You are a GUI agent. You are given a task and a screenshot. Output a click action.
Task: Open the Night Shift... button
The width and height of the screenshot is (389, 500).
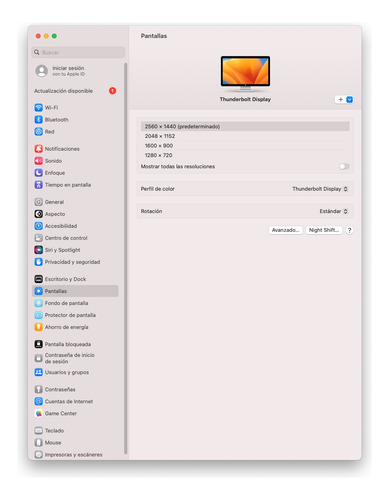point(324,230)
